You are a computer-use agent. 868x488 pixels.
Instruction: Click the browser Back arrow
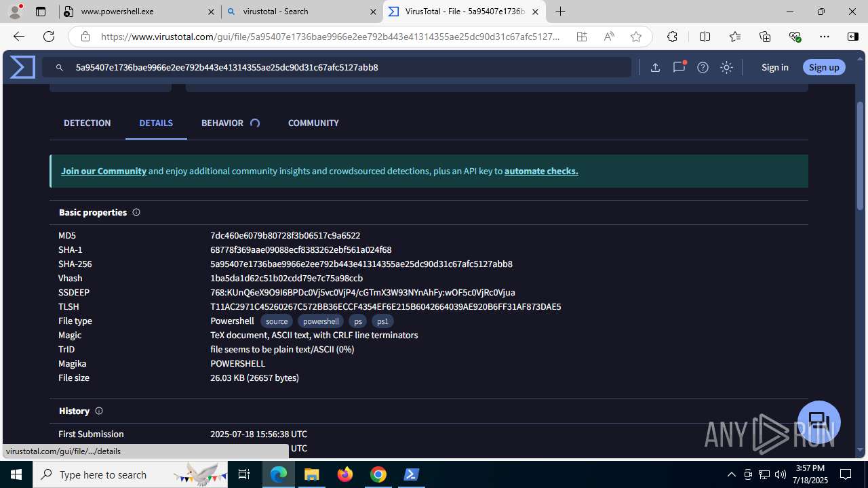click(18, 37)
